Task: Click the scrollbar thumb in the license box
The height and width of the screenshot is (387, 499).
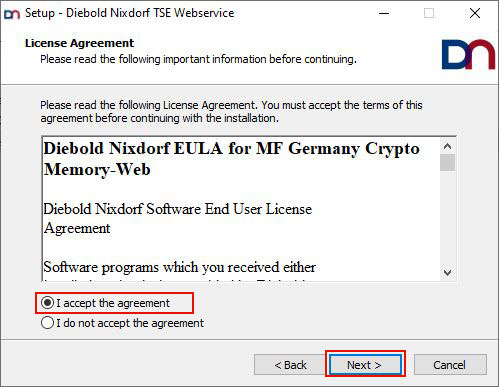Action: [x=447, y=162]
